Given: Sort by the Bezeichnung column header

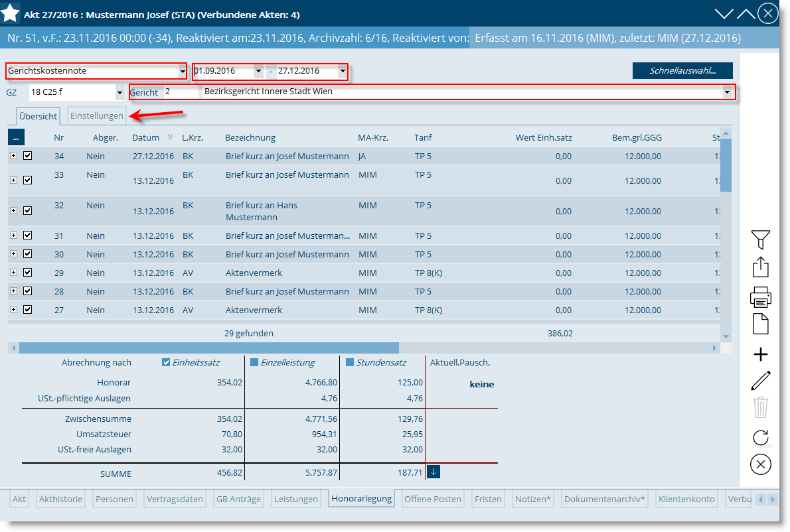Looking at the screenshot, I should [x=250, y=137].
